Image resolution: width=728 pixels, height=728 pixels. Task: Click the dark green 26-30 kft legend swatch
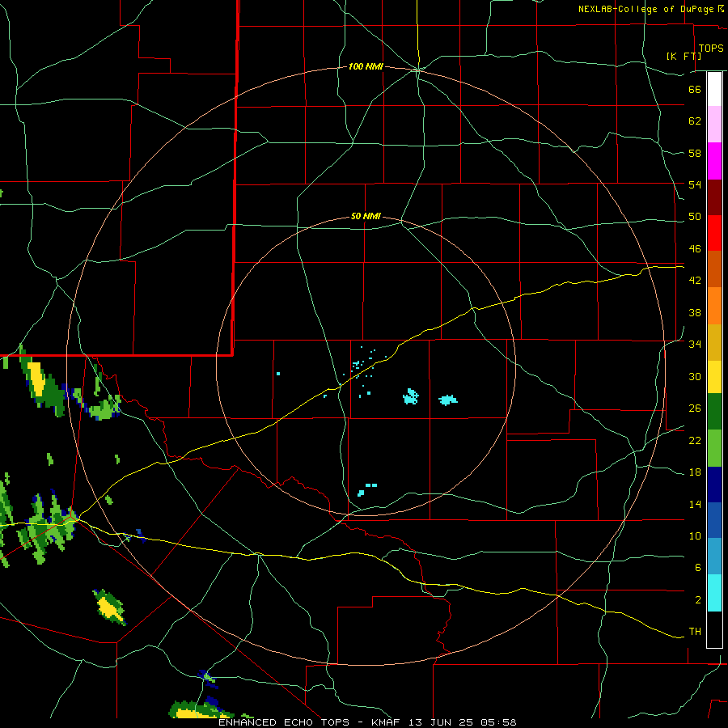point(714,412)
